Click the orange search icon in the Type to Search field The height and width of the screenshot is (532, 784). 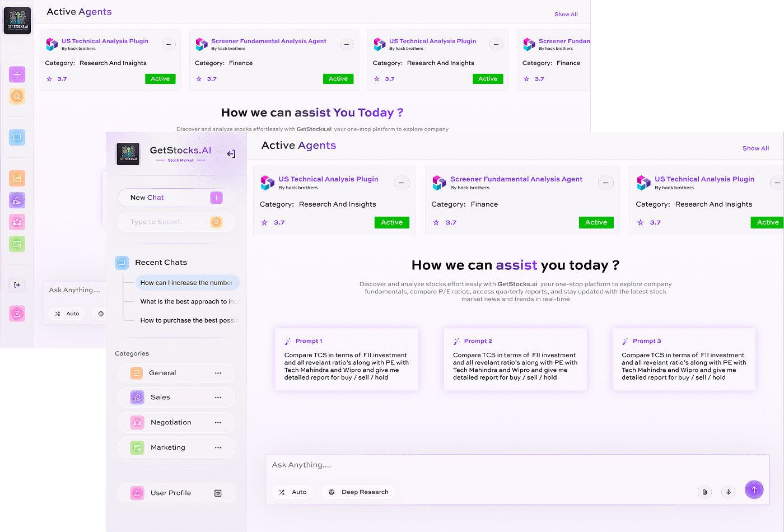tap(216, 222)
